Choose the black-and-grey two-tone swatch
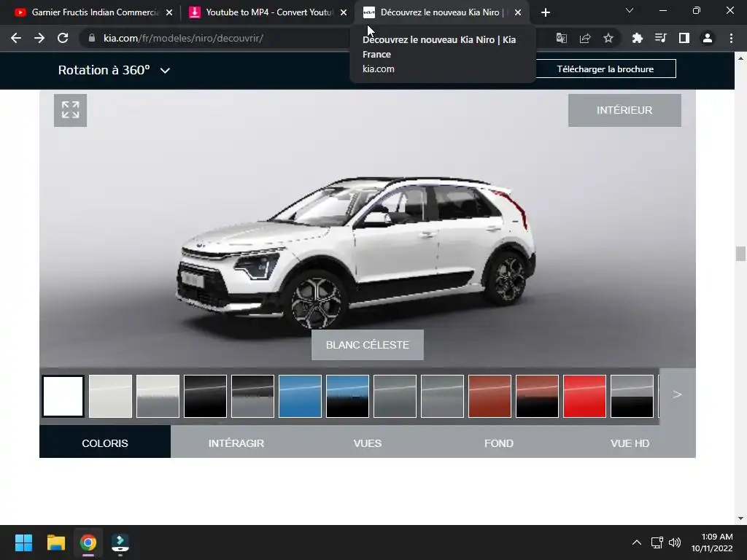The width and height of the screenshot is (747, 560). tap(252, 396)
